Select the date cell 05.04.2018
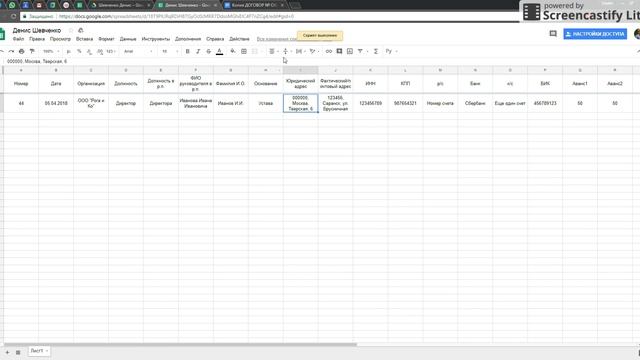The image size is (640, 360). click(56, 103)
